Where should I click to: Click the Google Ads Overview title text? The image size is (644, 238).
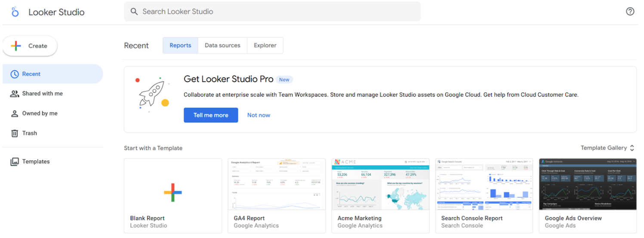(573, 218)
